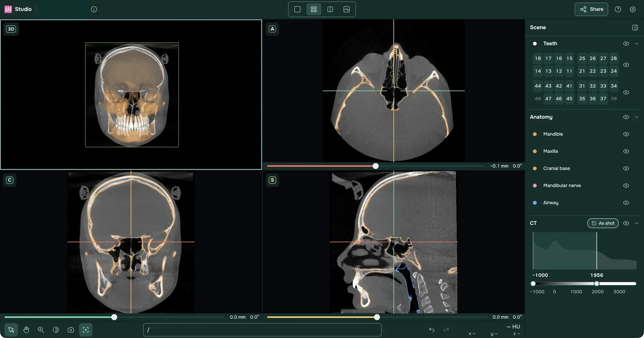Activate the focus crosshair tool
This screenshot has height=338, width=644.
point(86,330)
